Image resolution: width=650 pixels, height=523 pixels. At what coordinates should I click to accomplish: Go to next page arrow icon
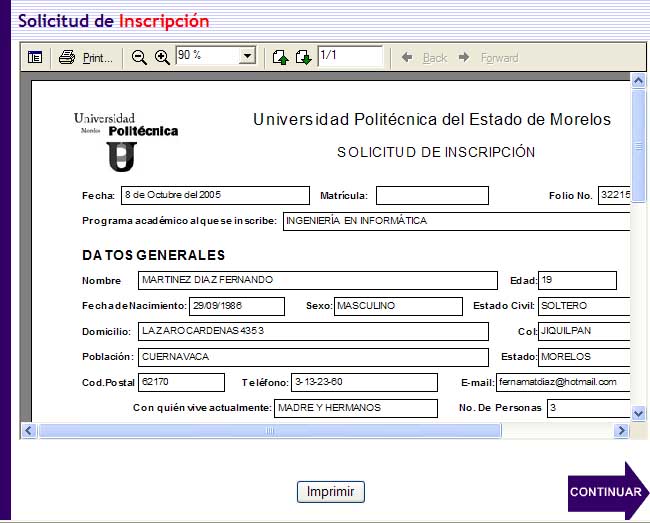(303, 57)
